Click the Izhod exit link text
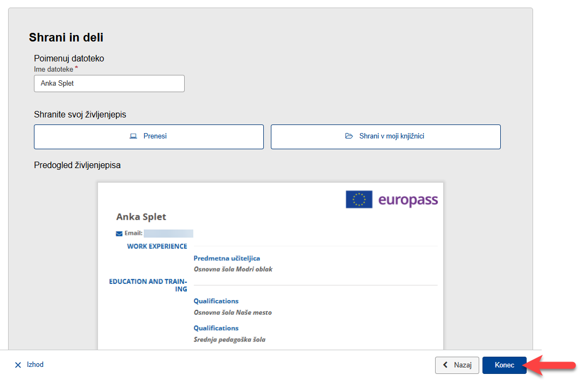 (35, 365)
